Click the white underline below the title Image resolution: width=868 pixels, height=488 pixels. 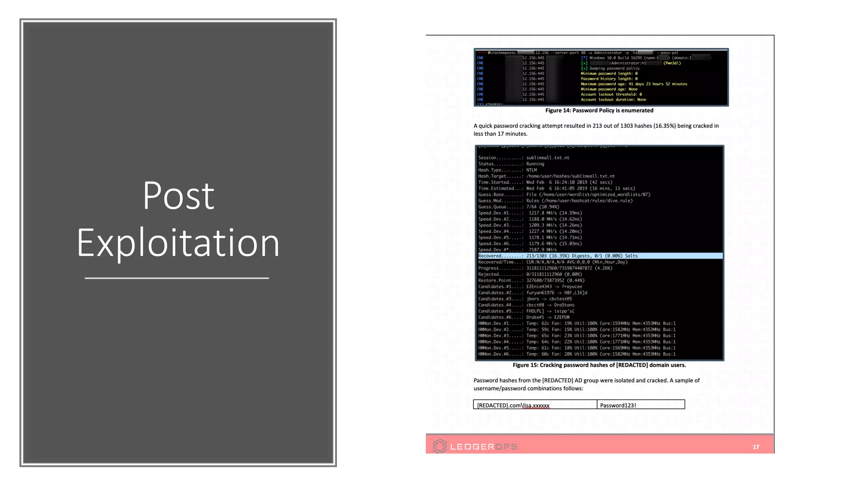177,278
